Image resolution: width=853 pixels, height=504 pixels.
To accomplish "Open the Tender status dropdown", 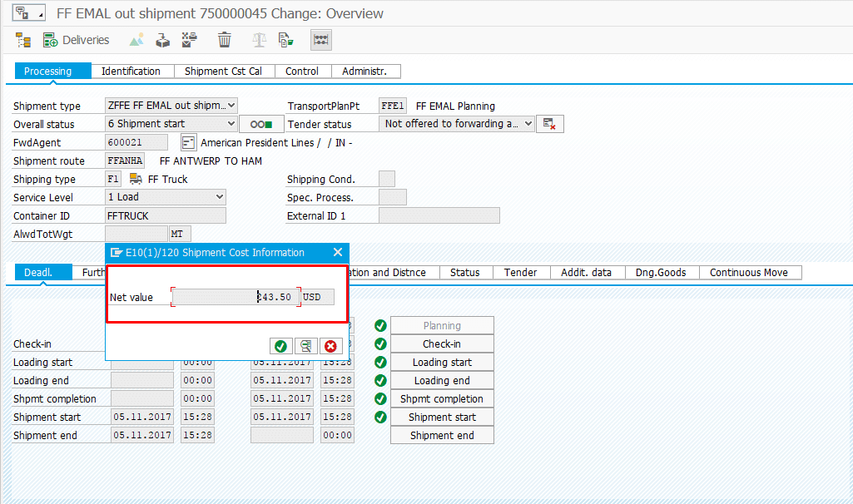I will click(527, 124).
